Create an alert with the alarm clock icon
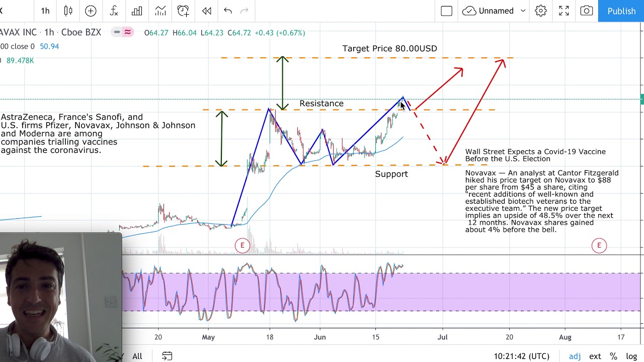 [183, 11]
